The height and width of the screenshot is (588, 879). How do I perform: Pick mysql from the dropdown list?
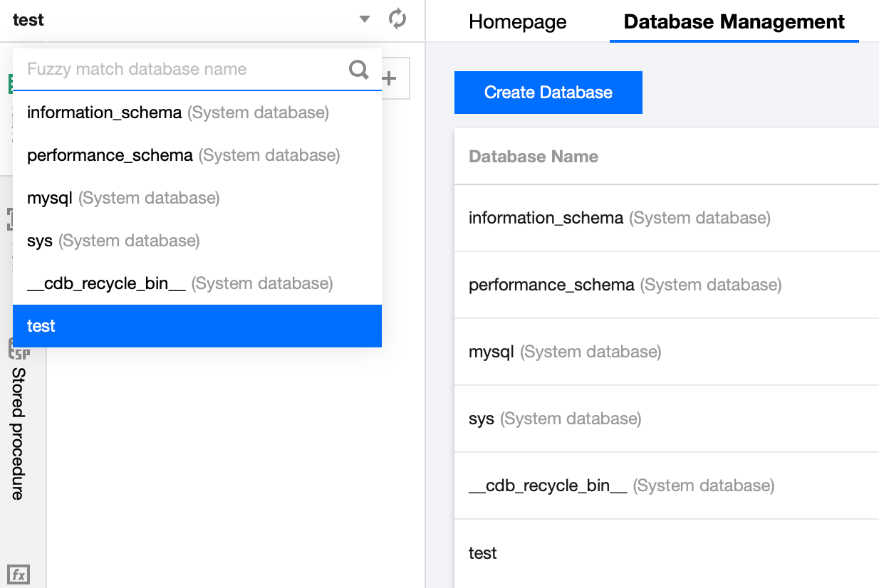click(x=50, y=198)
